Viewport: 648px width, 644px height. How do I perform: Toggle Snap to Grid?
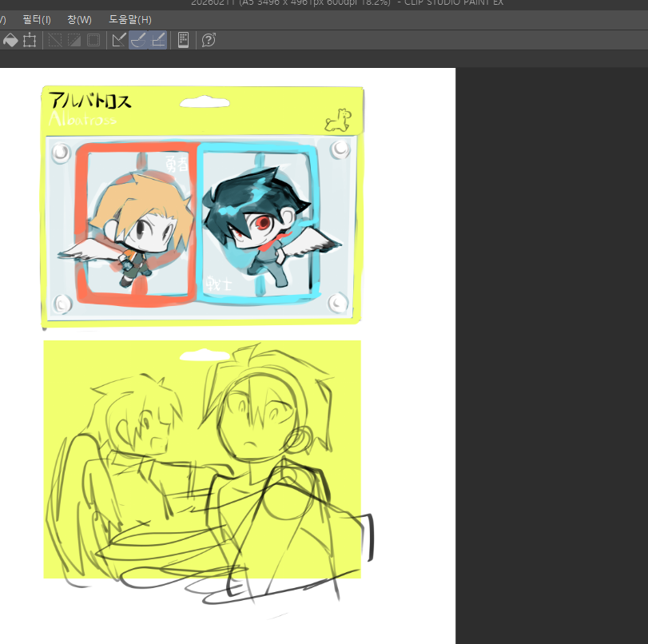[x=158, y=40]
